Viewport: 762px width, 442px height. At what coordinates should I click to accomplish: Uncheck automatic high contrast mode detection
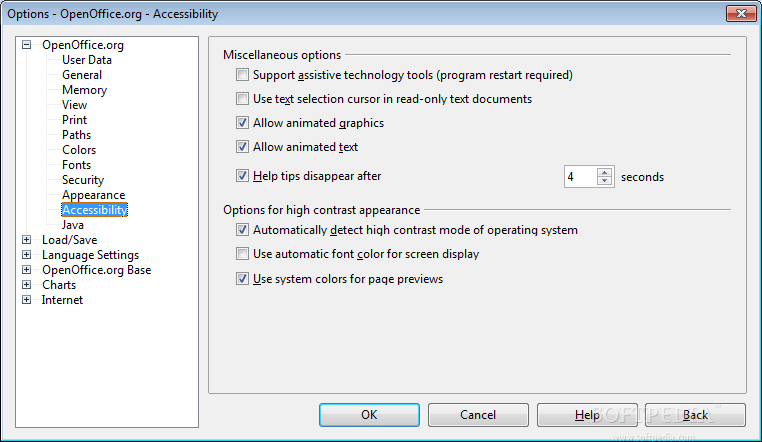tap(243, 230)
